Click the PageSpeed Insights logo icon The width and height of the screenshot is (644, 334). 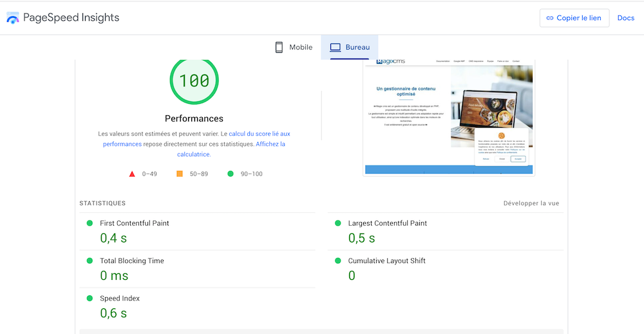coord(13,18)
